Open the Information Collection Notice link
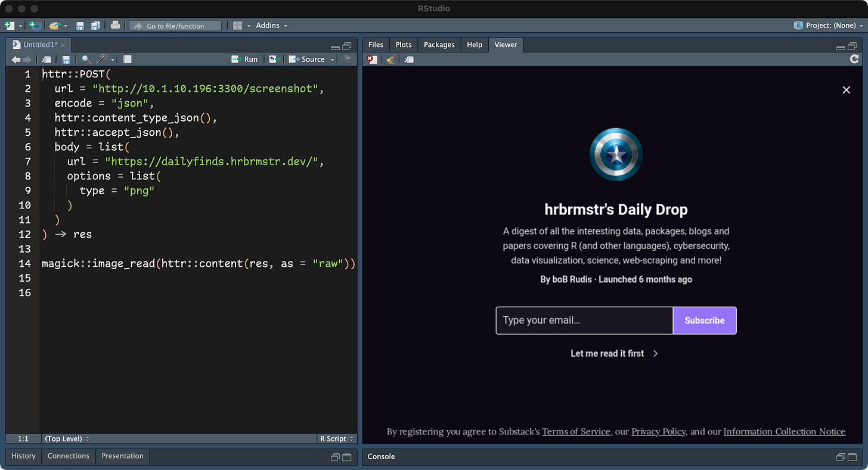 [785, 431]
